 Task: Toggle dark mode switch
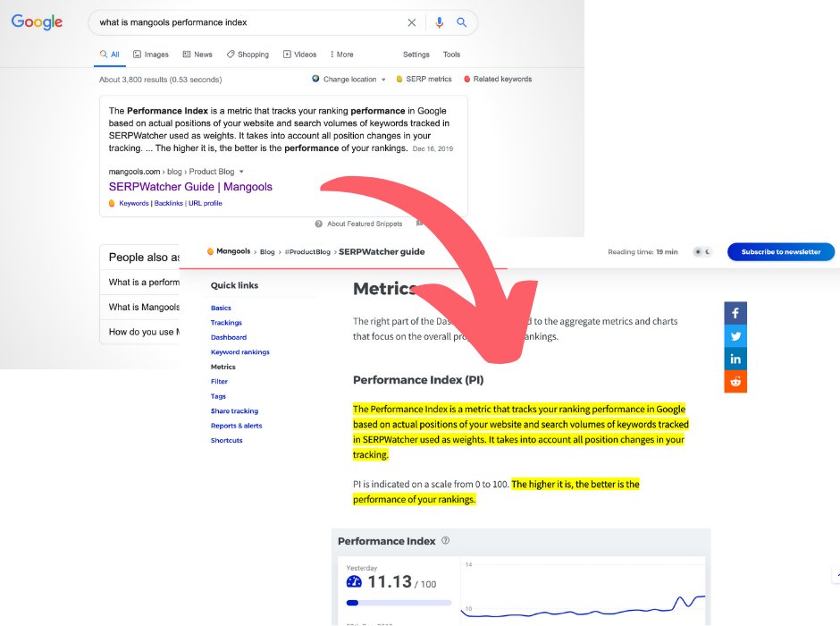pyautogui.click(x=702, y=252)
